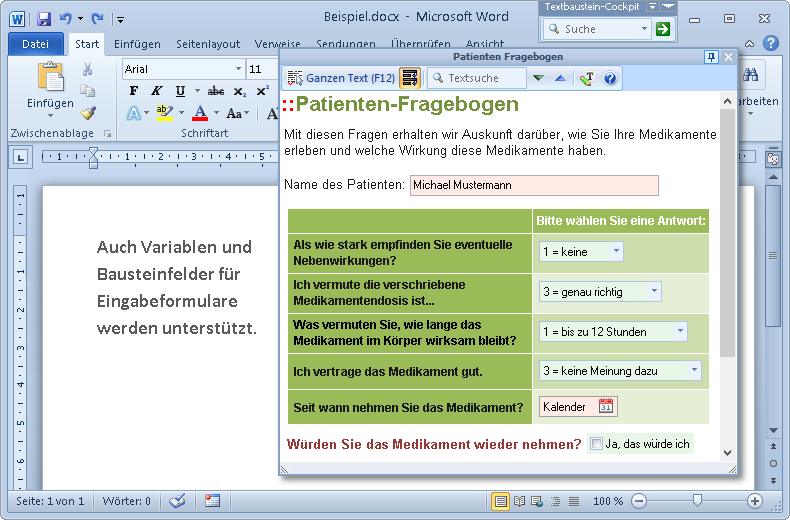
Task: Click the Save icon in quick access toolbar
Action: 44,18
